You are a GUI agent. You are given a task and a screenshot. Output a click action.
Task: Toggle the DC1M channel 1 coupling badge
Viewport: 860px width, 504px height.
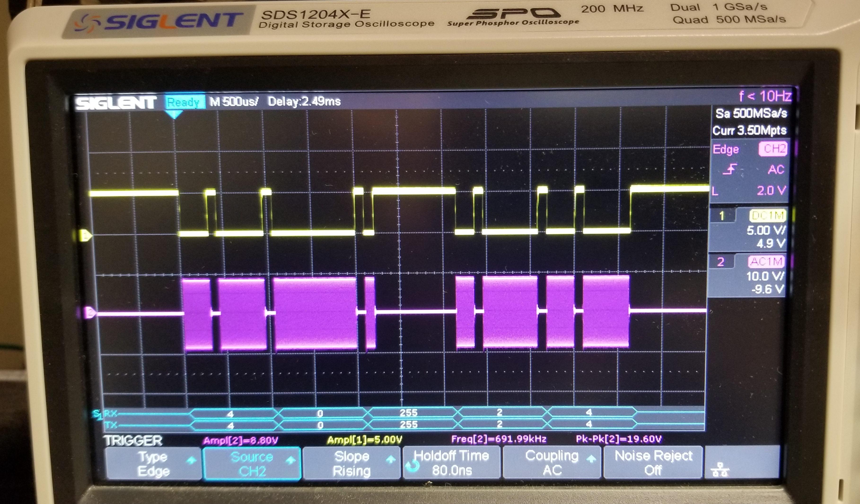tap(768, 215)
